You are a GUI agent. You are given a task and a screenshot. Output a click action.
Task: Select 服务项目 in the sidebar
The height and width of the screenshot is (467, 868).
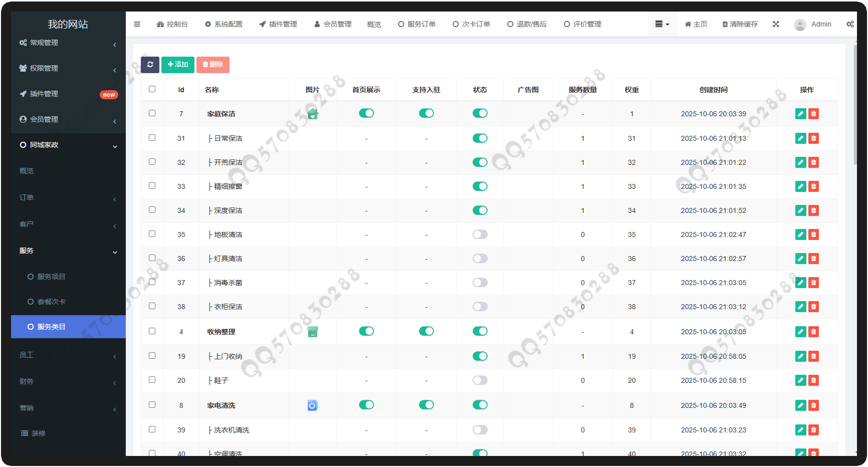coord(51,277)
